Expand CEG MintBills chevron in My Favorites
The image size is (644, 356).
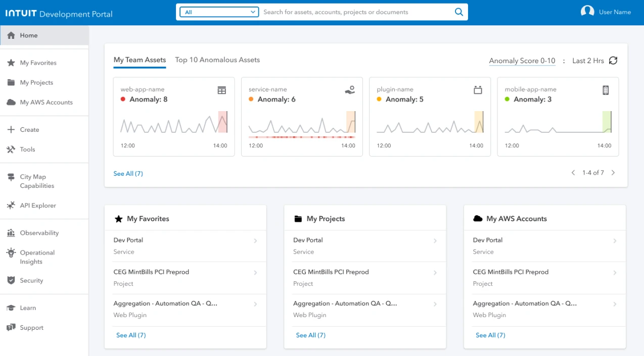pos(255,273)
